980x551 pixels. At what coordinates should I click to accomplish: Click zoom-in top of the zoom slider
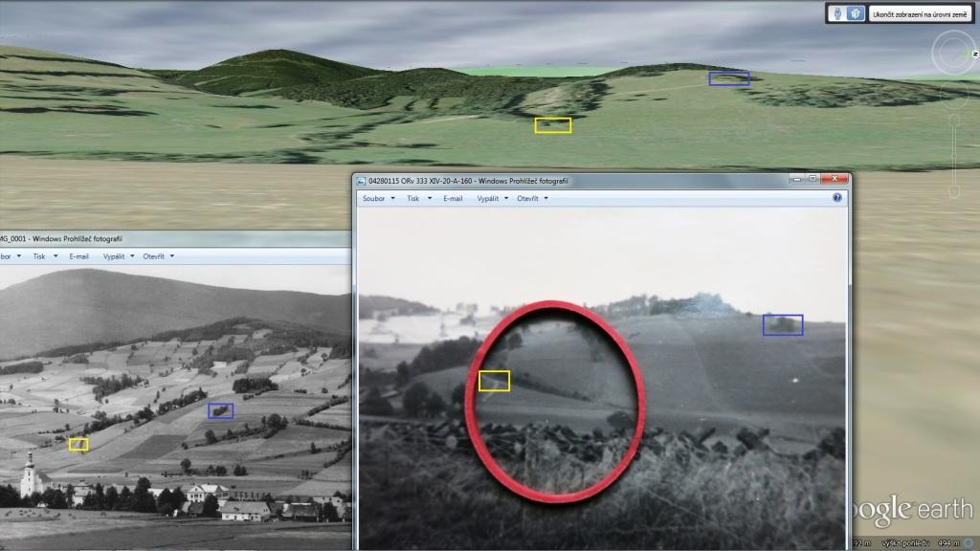[954, 120]
